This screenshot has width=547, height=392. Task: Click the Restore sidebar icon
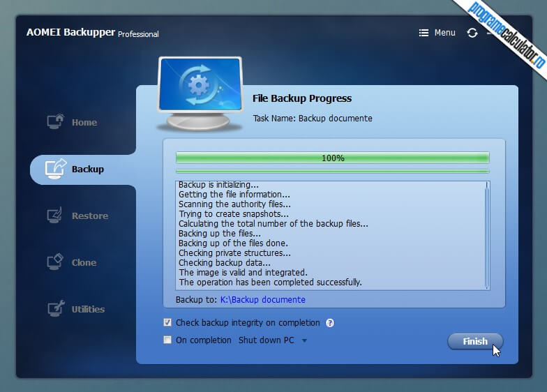(54, 215)
